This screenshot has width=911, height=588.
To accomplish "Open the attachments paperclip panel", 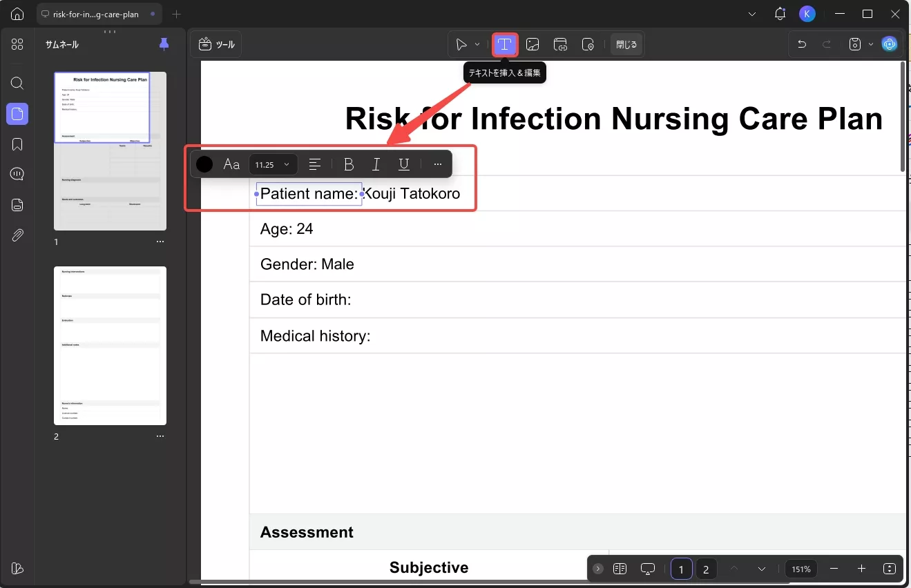I will (17, 235).
